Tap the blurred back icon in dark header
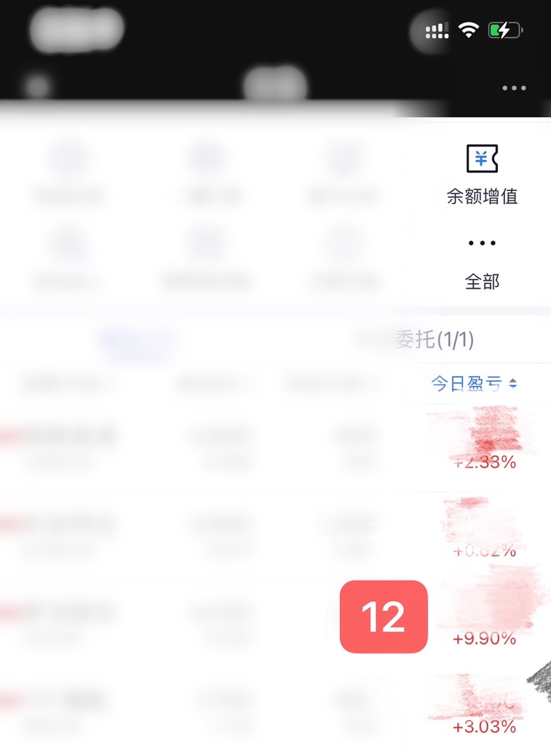The width and height of the screenshot is (551, 756). [37, 87]
